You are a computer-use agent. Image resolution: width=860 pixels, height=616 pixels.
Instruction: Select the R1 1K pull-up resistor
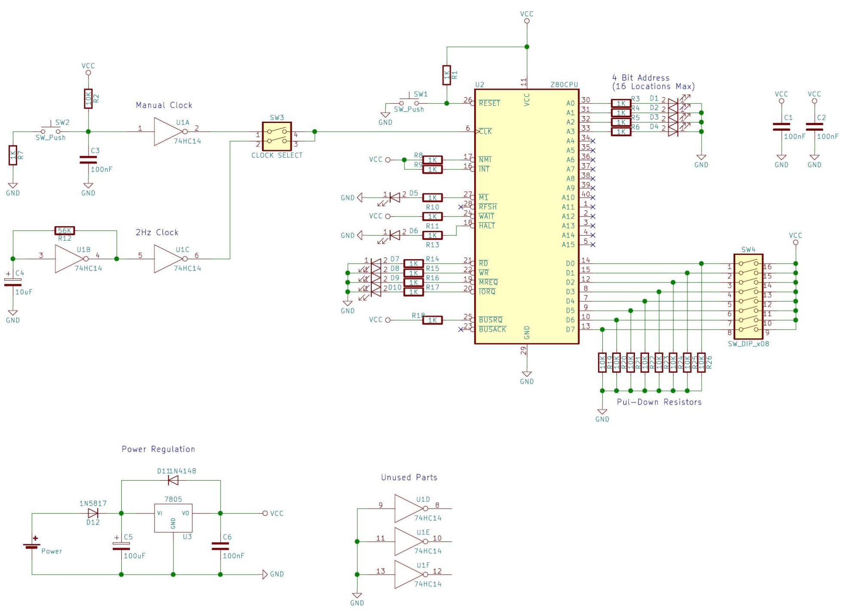(447, 75)
